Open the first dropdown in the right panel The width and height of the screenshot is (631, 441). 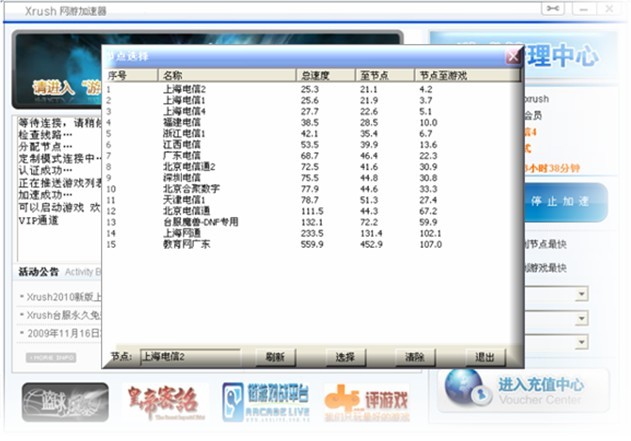[581, 294]
